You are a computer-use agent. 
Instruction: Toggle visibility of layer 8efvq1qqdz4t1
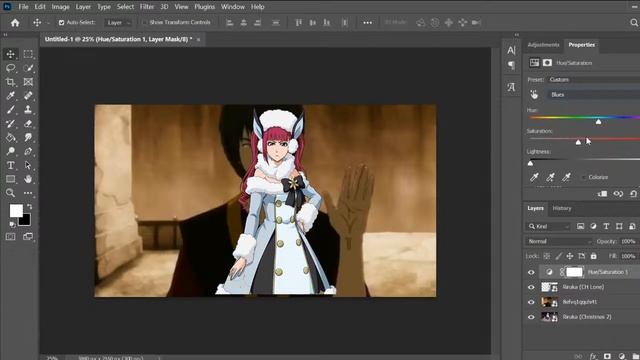531,302
